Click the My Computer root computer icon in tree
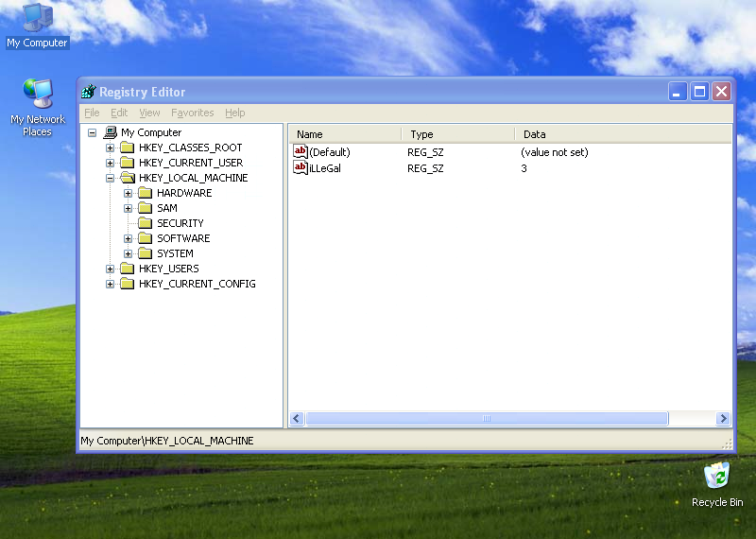 tap(111, 132)
